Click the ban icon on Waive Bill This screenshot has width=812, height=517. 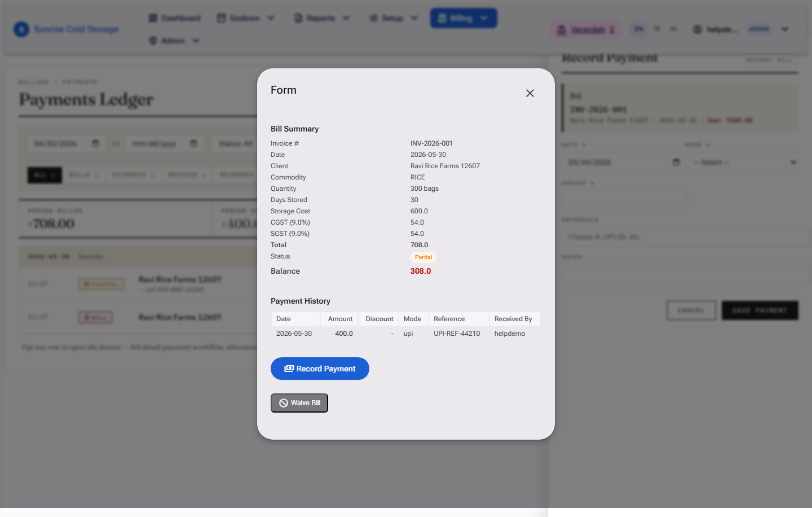tap(284, 403)
